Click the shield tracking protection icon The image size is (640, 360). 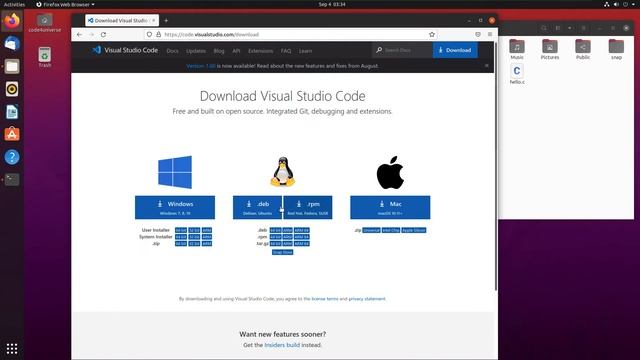click(x=149, y=35)
